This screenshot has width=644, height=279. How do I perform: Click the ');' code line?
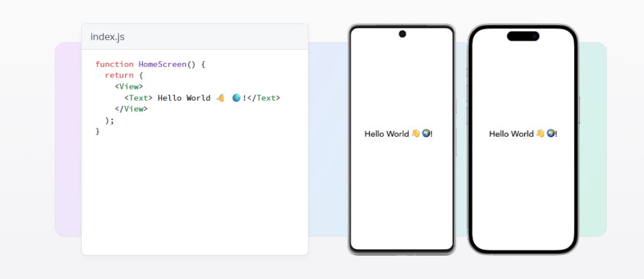[109, 120]
